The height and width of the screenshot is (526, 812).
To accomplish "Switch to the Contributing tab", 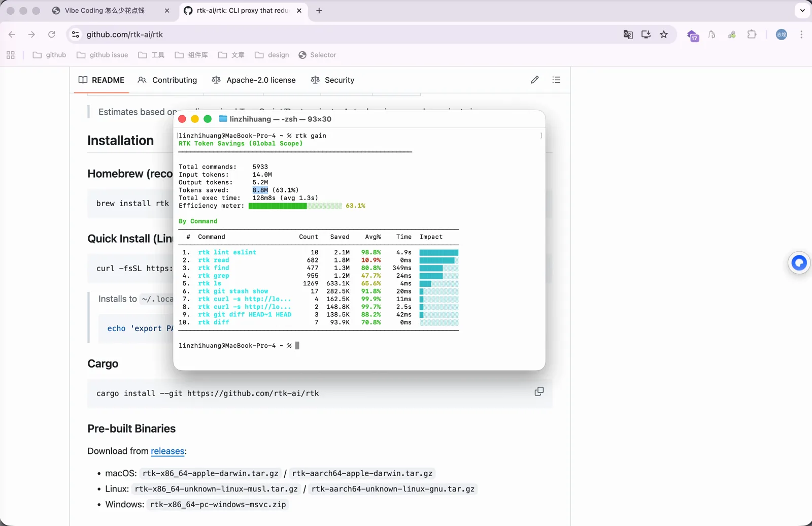I will (167, 80).
